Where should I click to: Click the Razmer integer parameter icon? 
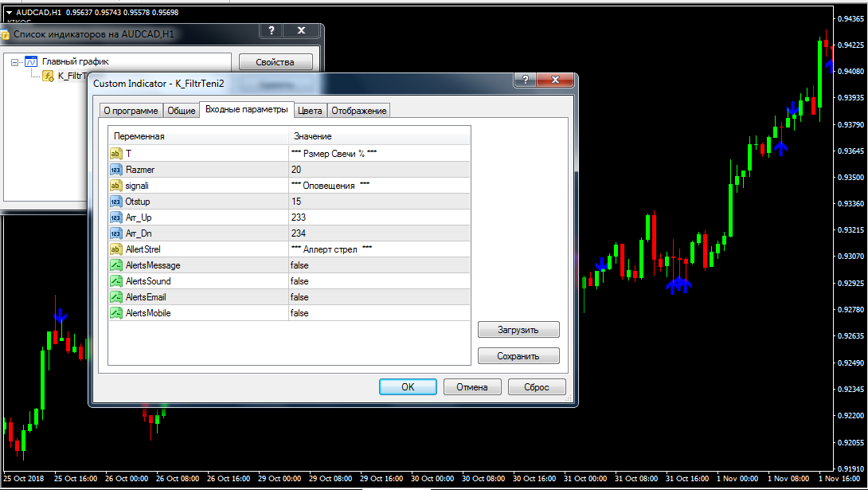115,170
